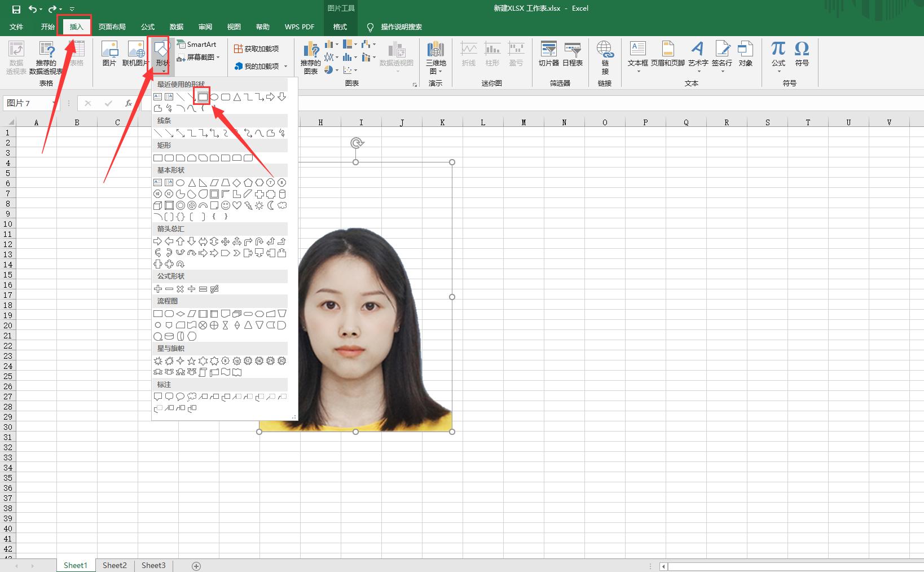Click the Header and Footer (页眉和页脚) icon
924x572 pixels.
pyautogui.click(x=667, y=54)
